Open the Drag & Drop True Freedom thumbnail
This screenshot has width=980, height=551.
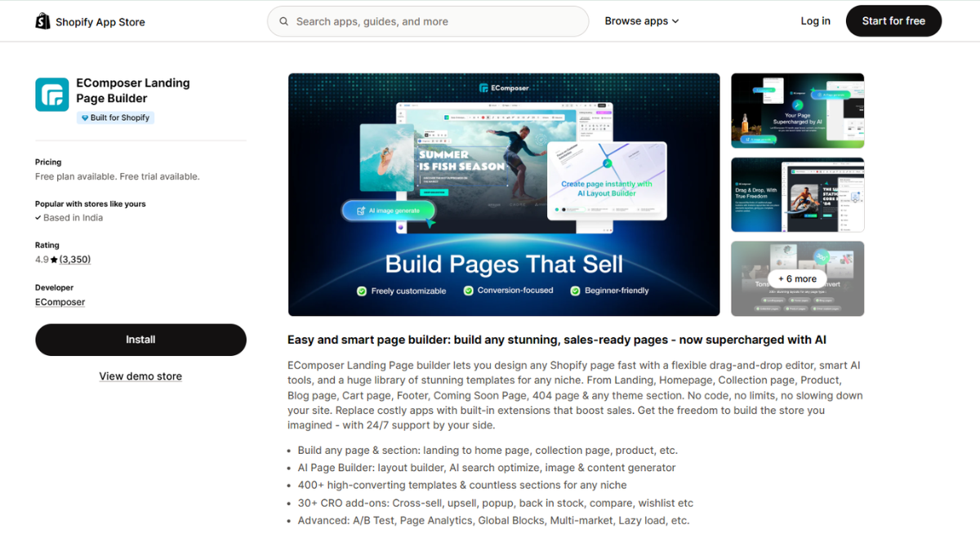coord(797,195)
